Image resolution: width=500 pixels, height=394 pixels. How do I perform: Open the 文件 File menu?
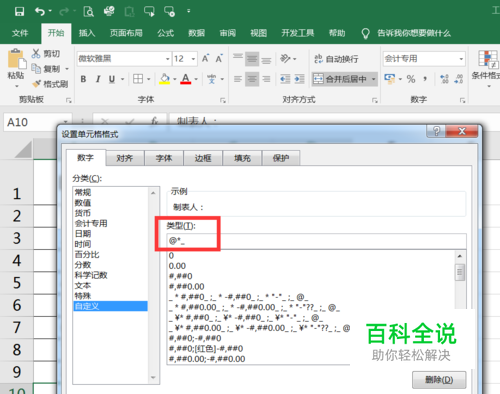(20, 33)
